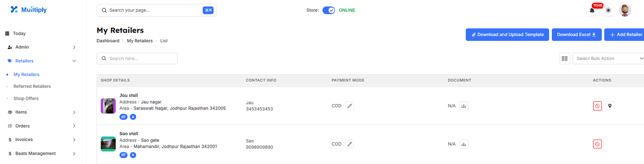644x164 pixels.
Task: Edit payment mode for Jau stall
Action: click(349, 106)
